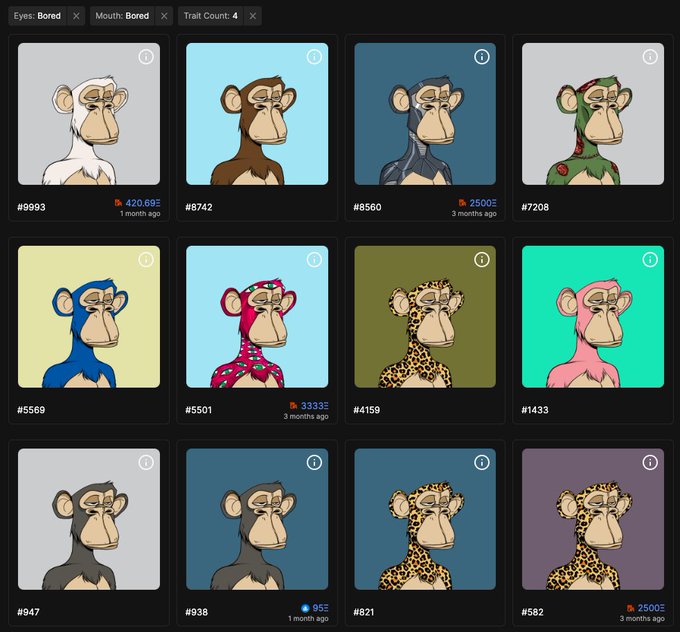Image resolution: width=680 pixels, height=632 pixels.
Task: Click the #8742 token label
Action: click(199, 207)
